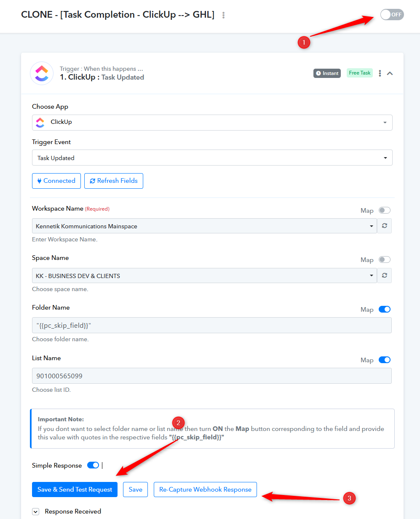Click the Free Task badge
Screen dimensions: 420x519
[x=359, y=73]
